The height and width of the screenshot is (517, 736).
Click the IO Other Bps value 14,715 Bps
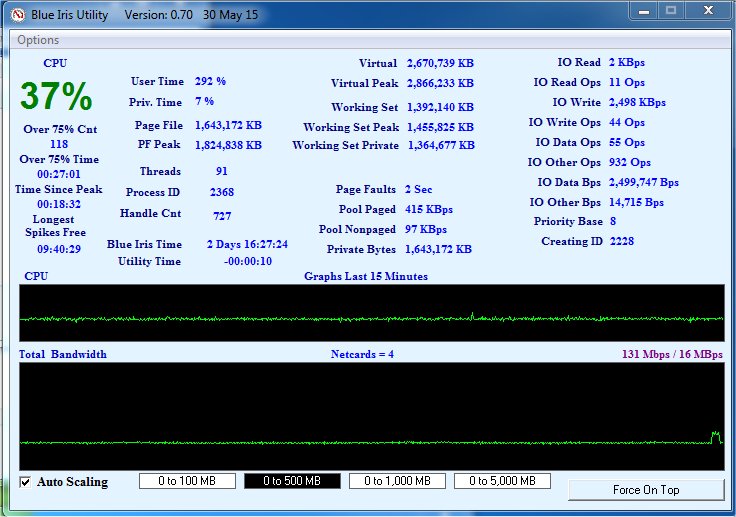coord(636,202)
